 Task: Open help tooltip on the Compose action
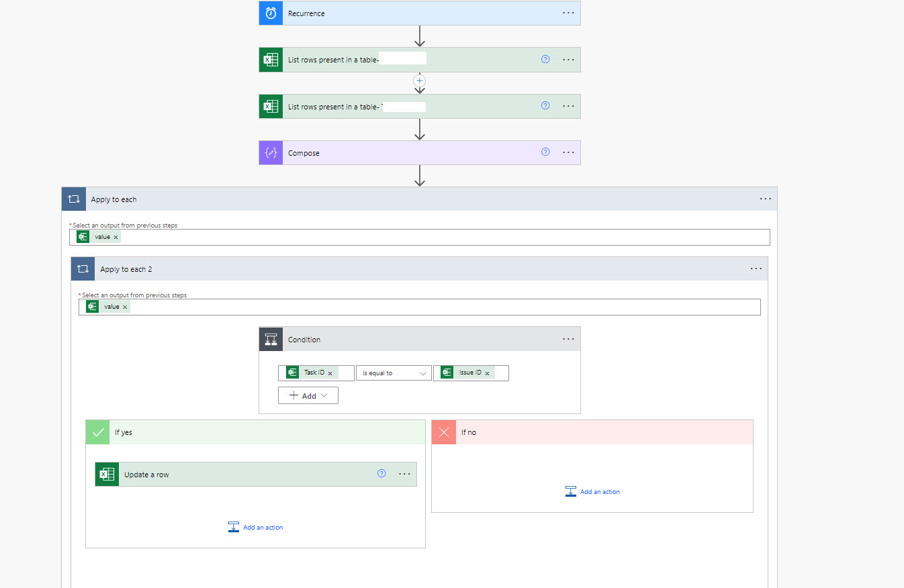pos(545,152)
